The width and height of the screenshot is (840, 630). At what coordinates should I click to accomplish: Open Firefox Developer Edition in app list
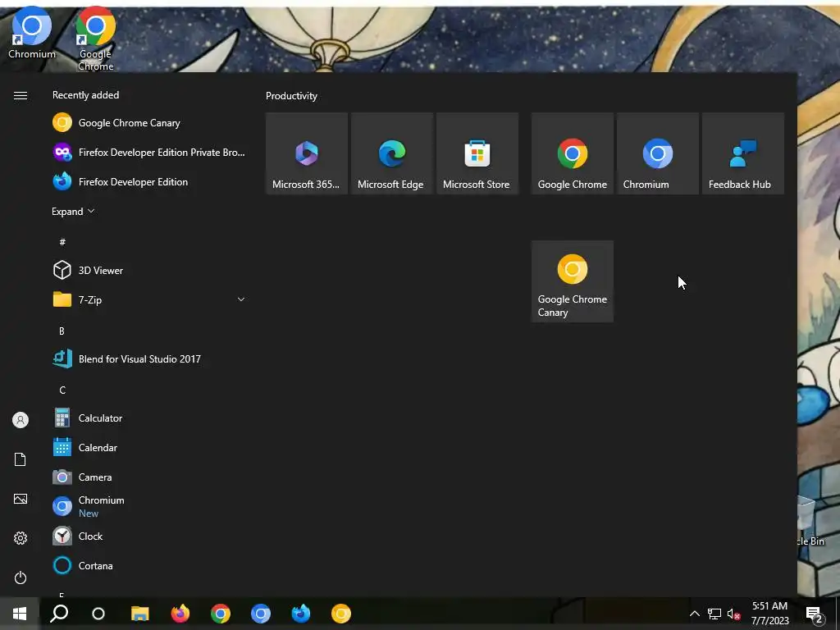pyautogui.click(x=149, y=181)
